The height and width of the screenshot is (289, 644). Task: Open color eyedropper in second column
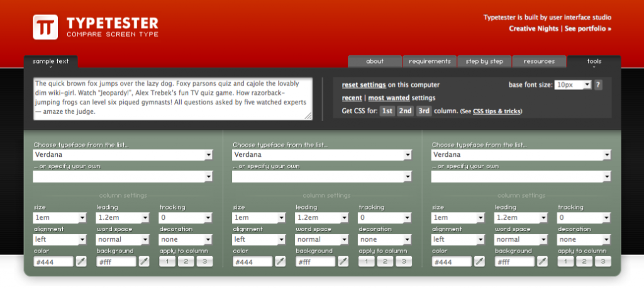280,261
